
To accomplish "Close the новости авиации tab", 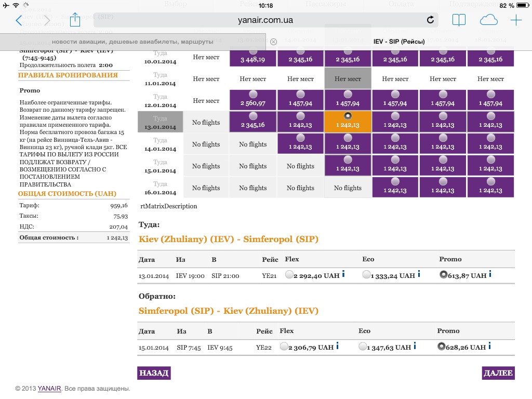I will (274, 42).
